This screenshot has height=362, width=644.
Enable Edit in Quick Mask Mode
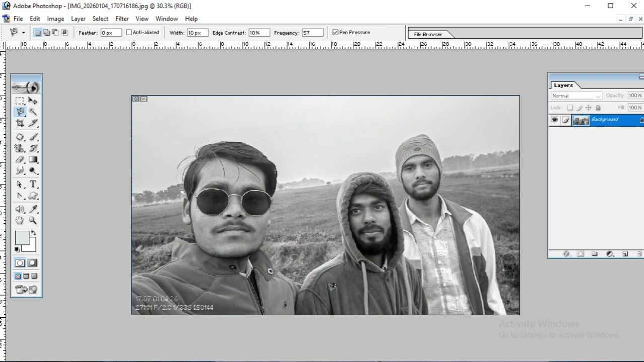coord(32,263)
